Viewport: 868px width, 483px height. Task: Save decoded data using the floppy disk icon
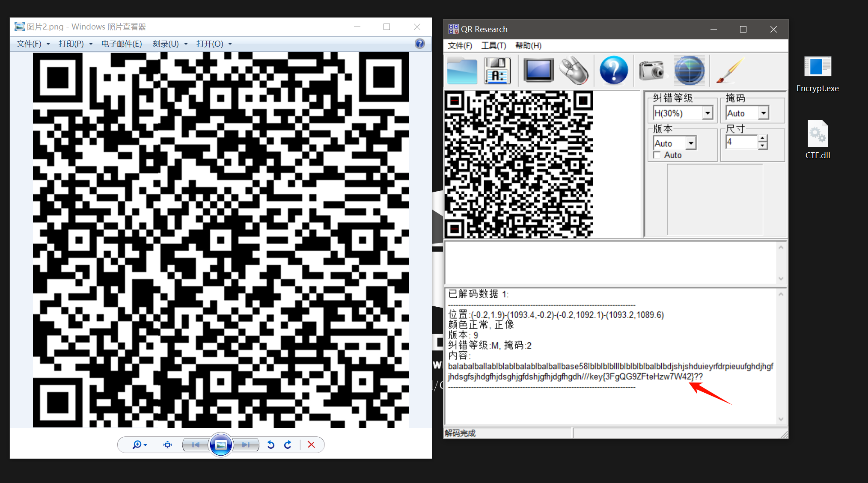click(497, 71)
